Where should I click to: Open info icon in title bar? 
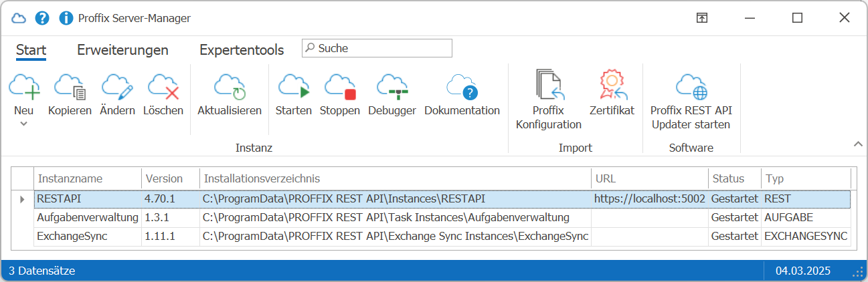pos(66,18)
